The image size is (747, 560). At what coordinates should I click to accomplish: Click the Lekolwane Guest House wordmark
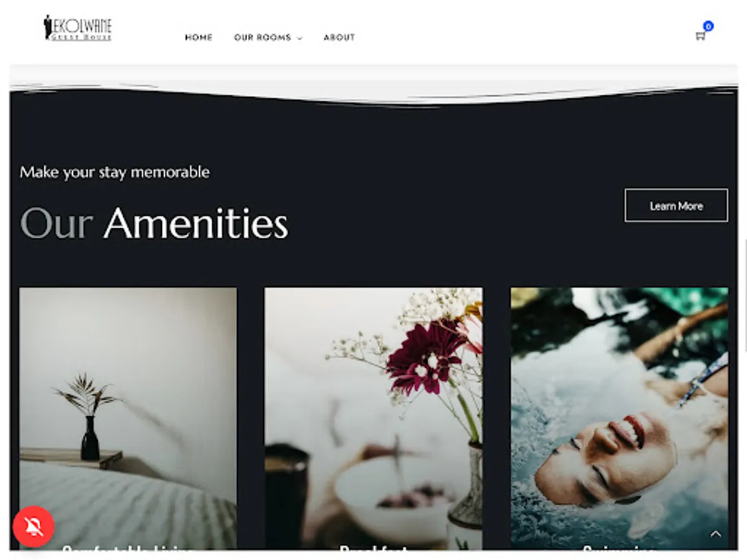coord(82,29)
